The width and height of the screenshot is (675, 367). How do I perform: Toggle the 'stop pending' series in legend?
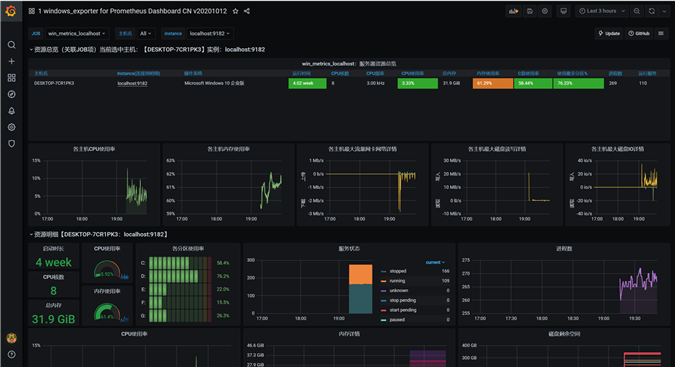[403, 300]
